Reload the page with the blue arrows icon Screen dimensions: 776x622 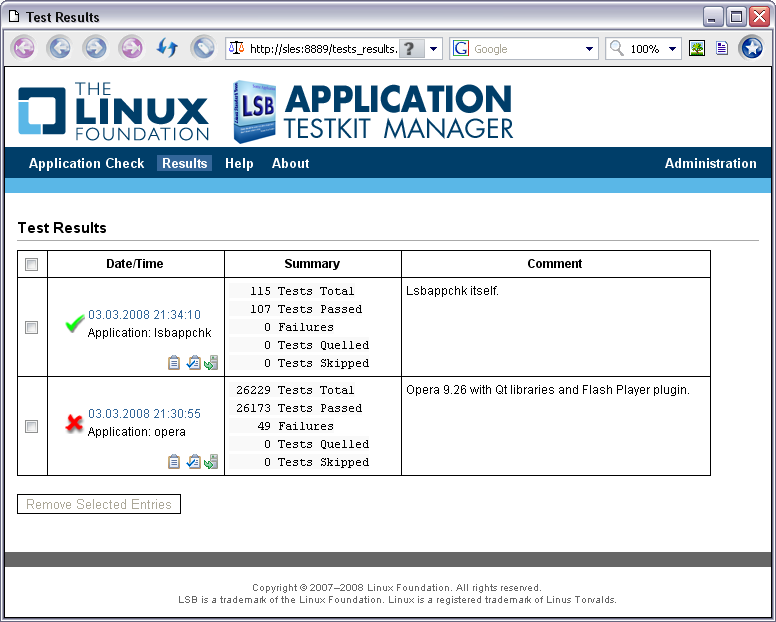167,48
